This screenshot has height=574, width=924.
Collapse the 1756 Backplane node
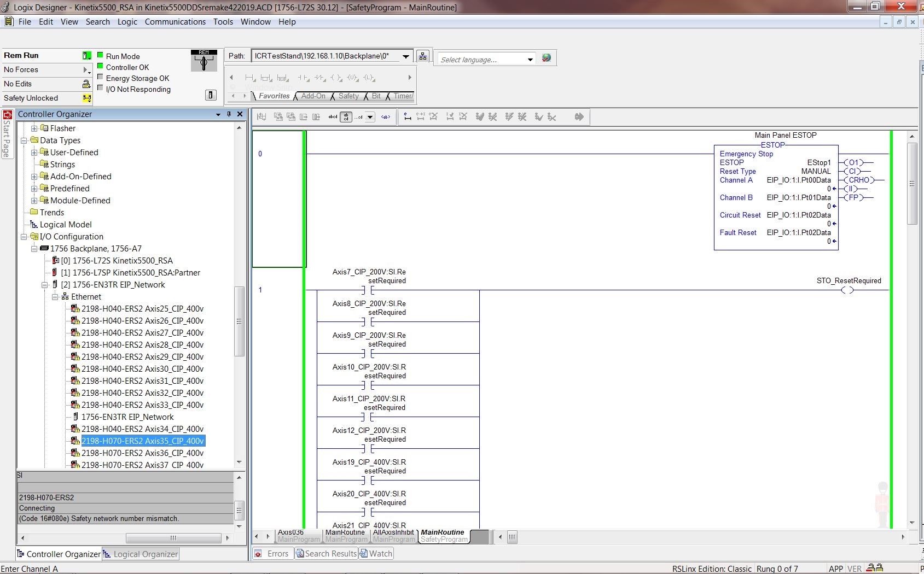click(34, 248)
